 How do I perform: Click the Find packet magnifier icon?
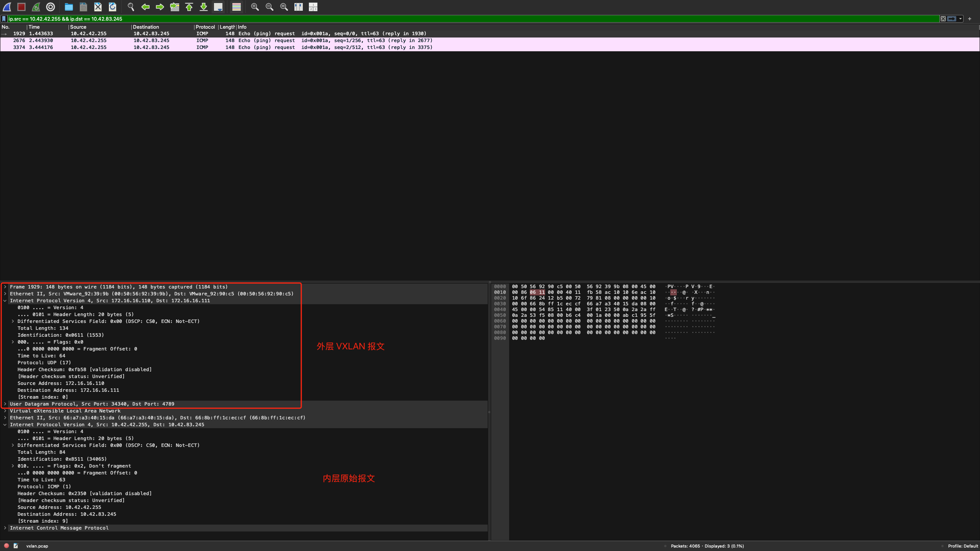coord(131,7)
